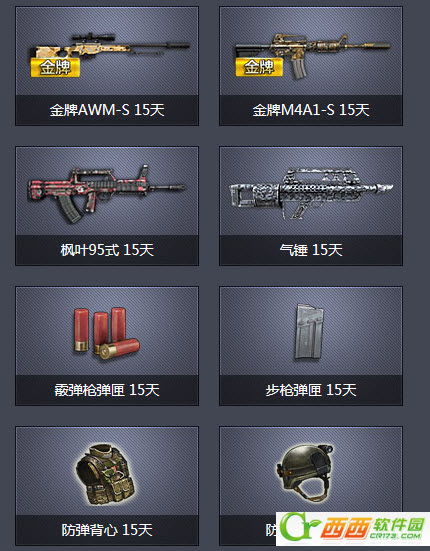
Task: Select the red maple leaf Type 95 rifle
Action: tap(106, 194)
